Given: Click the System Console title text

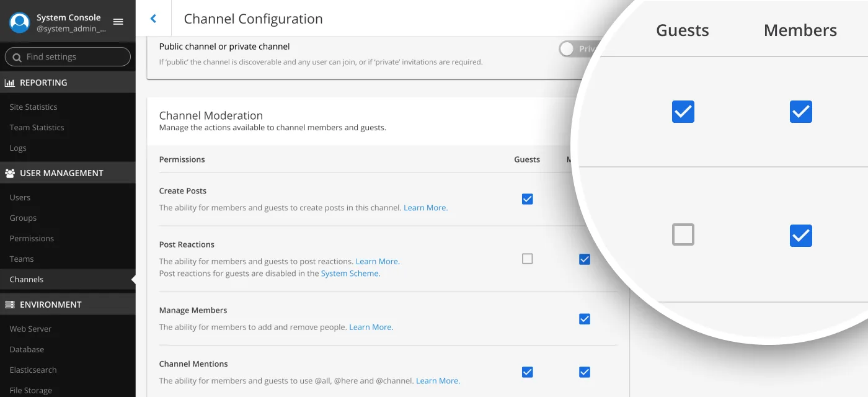Looking at the screenshot, I should (69, 17).
